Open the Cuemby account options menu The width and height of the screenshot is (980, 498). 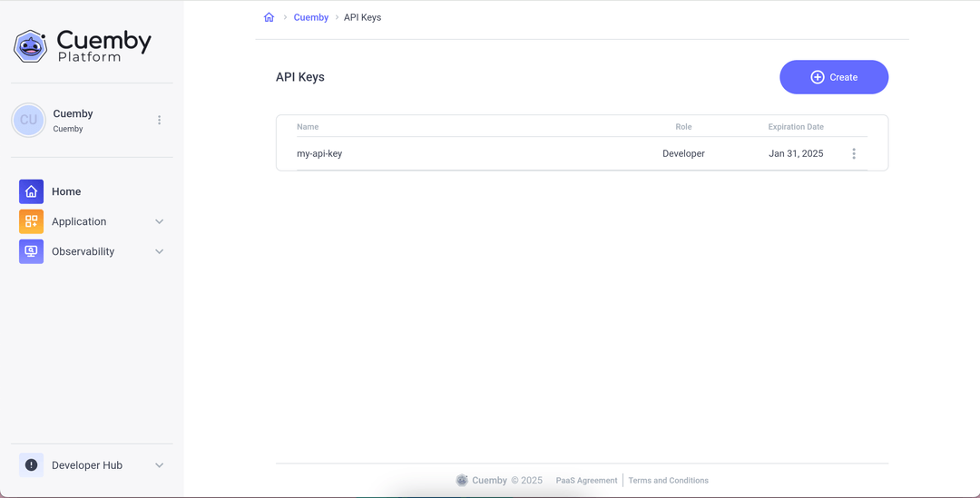[x=160, y=120]
